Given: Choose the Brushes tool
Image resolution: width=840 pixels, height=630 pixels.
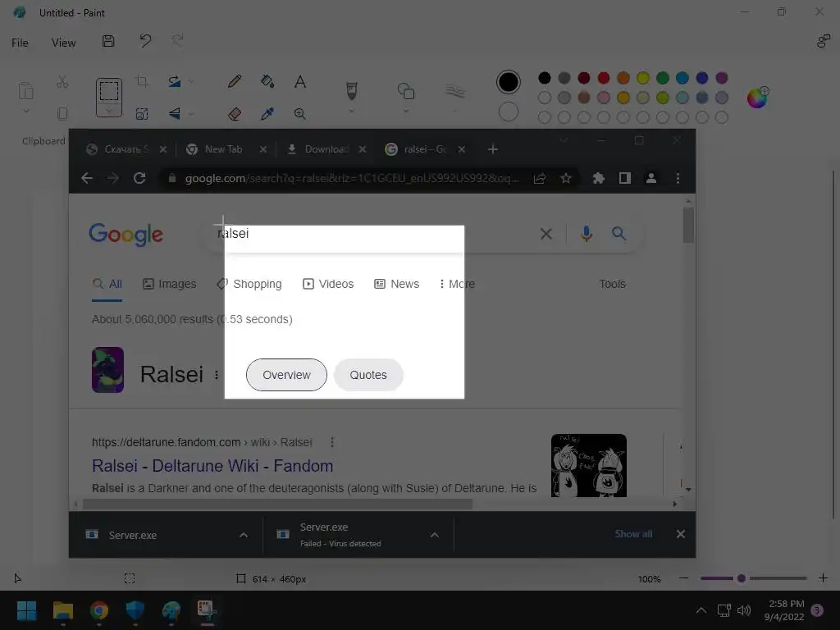Looking at the screenshot, I should point(351,90).
